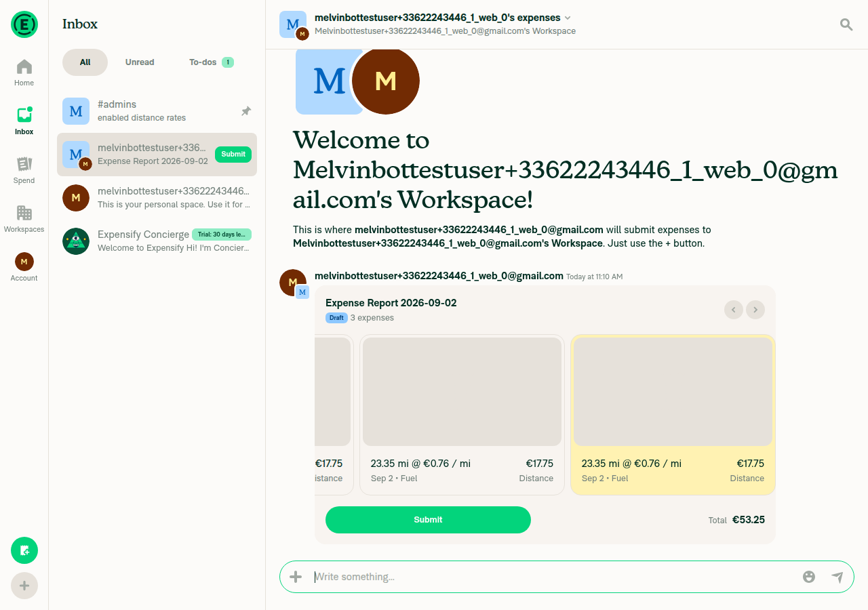This screenshot has width=868, height=610.
Task: Click the workspace avatar in header
Action: coord(294,25)
